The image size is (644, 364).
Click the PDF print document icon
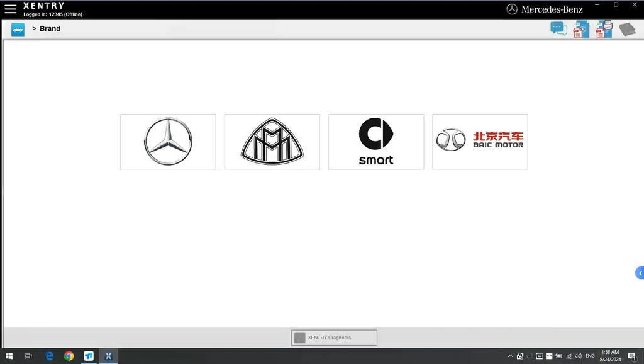(x=604, y=30)
